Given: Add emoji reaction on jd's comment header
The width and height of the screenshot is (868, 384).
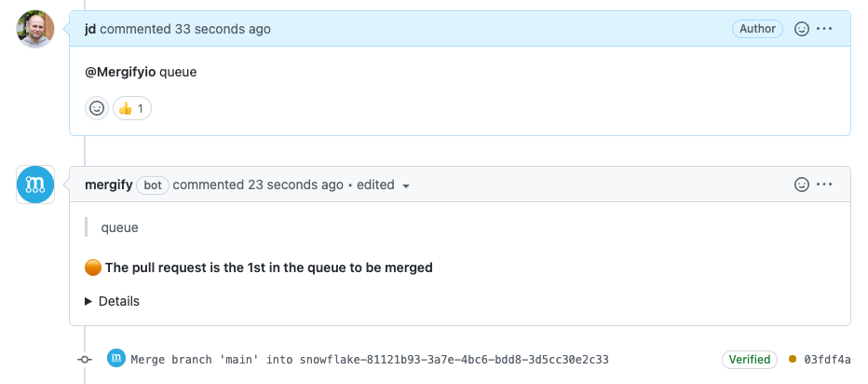Looking at the screenshot, I should (x=802, y=29).
